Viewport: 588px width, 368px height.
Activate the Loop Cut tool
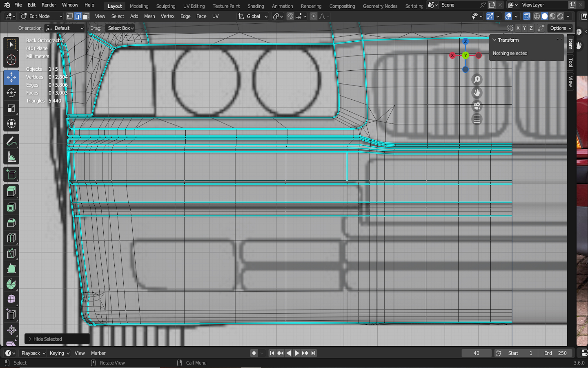click(x=11, y=238)
